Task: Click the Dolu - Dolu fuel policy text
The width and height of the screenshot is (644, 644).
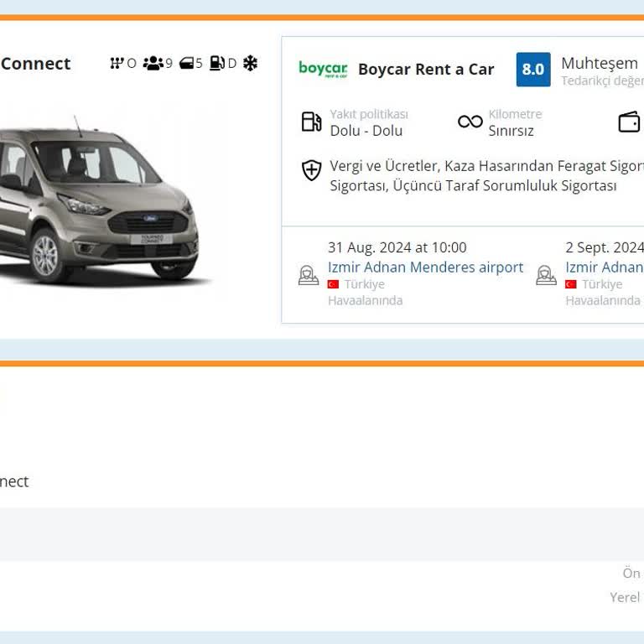Action: tap(366, 131)
